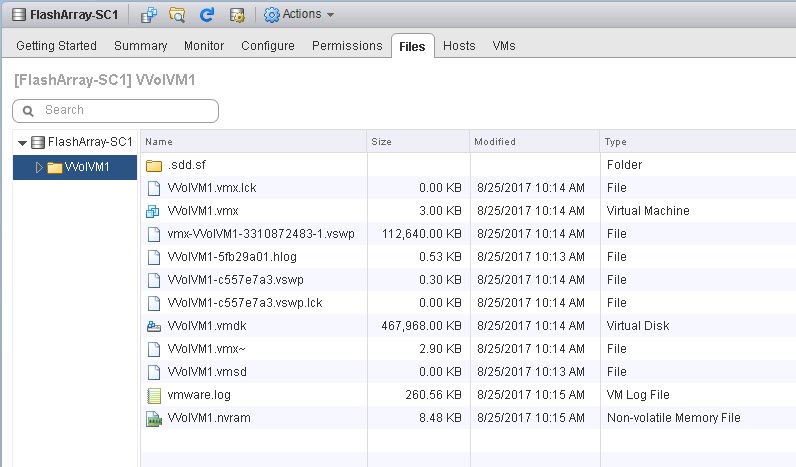Click the vmware.log log file icon
The width and height of the screenshot is (796, 467).
[154, 395]
